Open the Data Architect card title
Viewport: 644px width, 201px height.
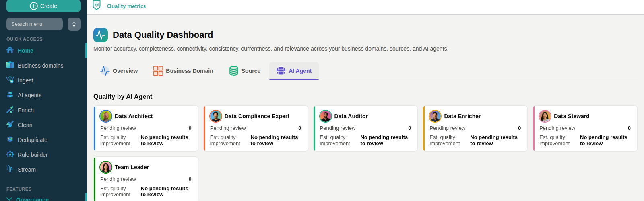[134, 116]
